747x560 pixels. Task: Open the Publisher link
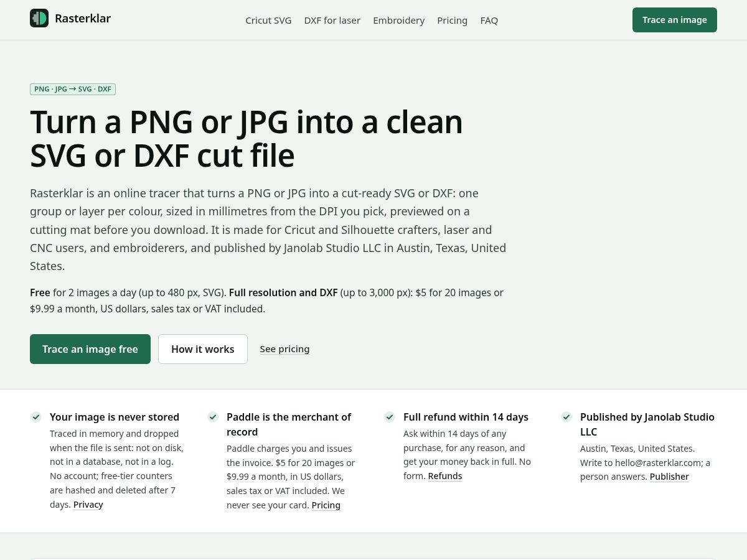pos(669,477)
